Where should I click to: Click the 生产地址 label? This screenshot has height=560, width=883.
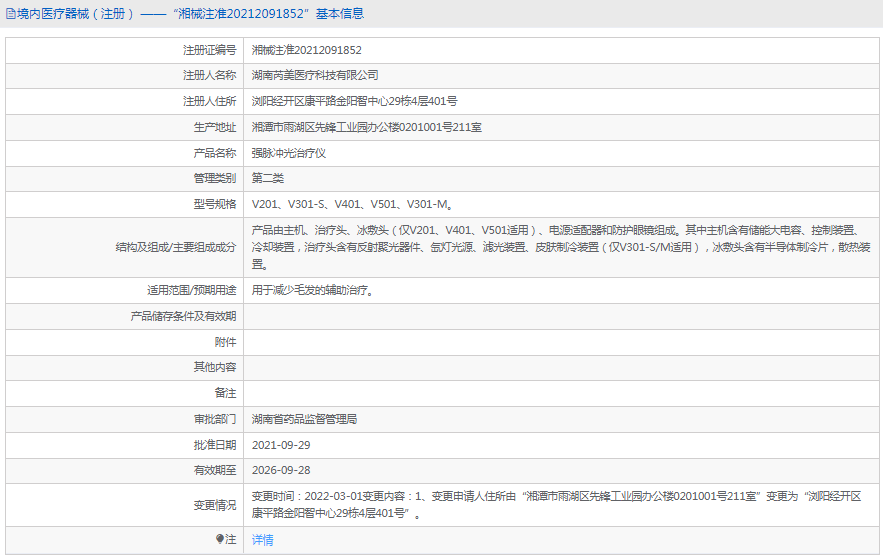pos(215,127)
